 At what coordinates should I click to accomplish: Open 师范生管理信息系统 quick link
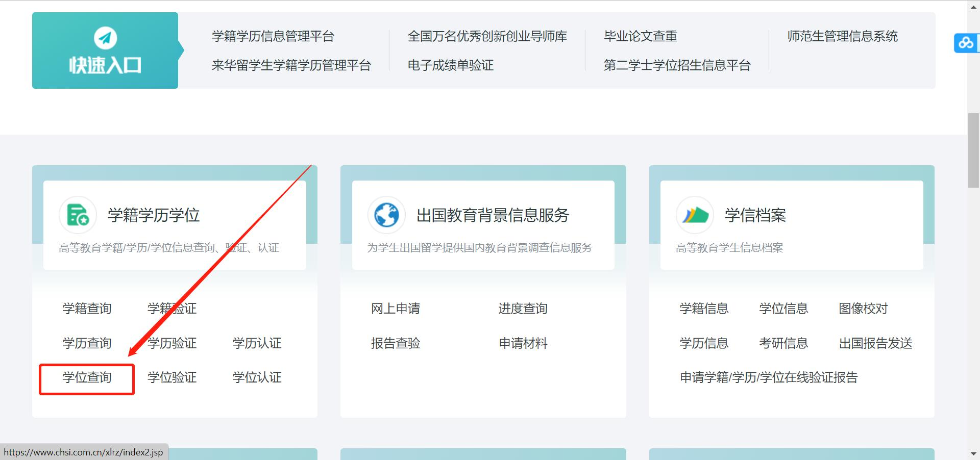[x=842, y=37]
